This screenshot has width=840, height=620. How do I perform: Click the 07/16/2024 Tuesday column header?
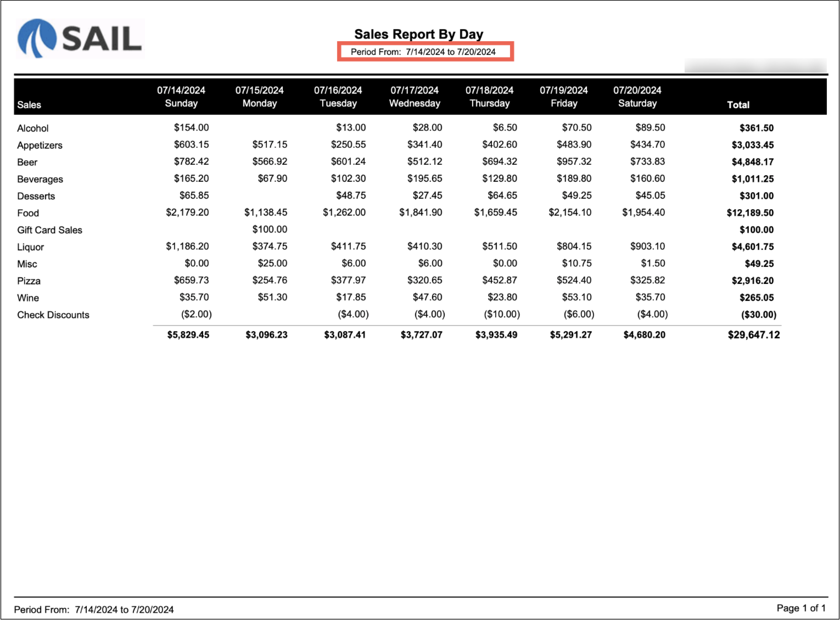click(x=338, y=96)
